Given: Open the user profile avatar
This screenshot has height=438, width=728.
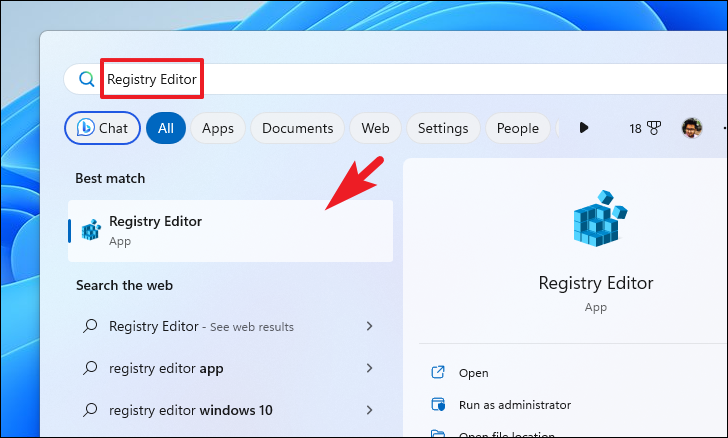Looking at the screenshot, I should (692, 128).
